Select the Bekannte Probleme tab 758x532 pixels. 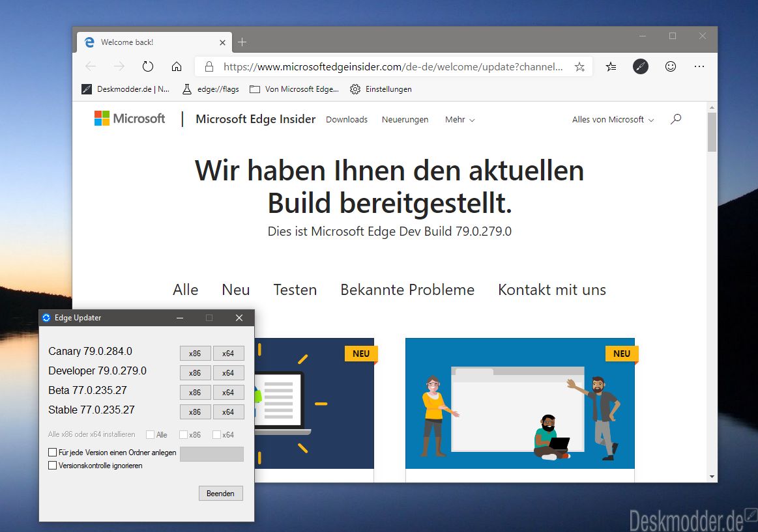pyautogui.click(x=407, y=290)
